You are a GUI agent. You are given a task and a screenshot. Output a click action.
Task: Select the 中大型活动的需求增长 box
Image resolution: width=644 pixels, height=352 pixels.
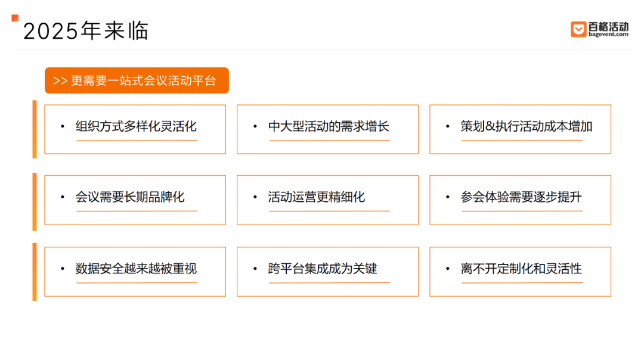click(327, 129)
